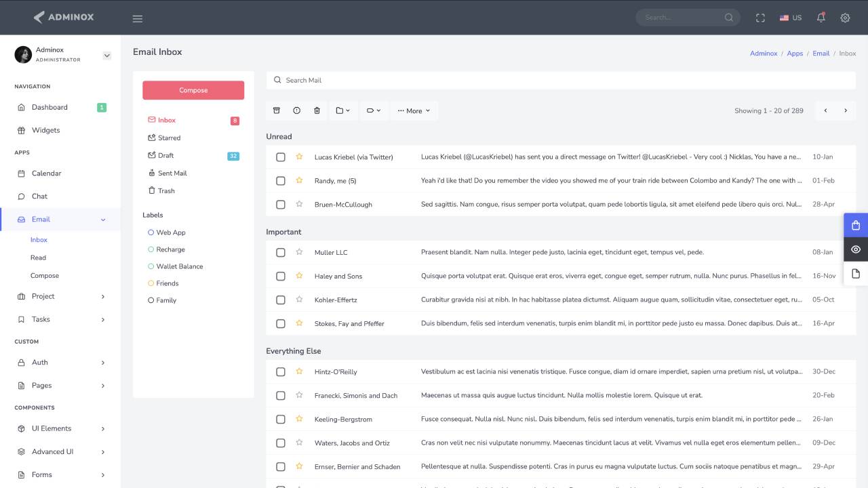Image resolution: width=868 pixels, height=488 pixels.
Task: Click the mark as spam icon
Action: click(296, 110)
